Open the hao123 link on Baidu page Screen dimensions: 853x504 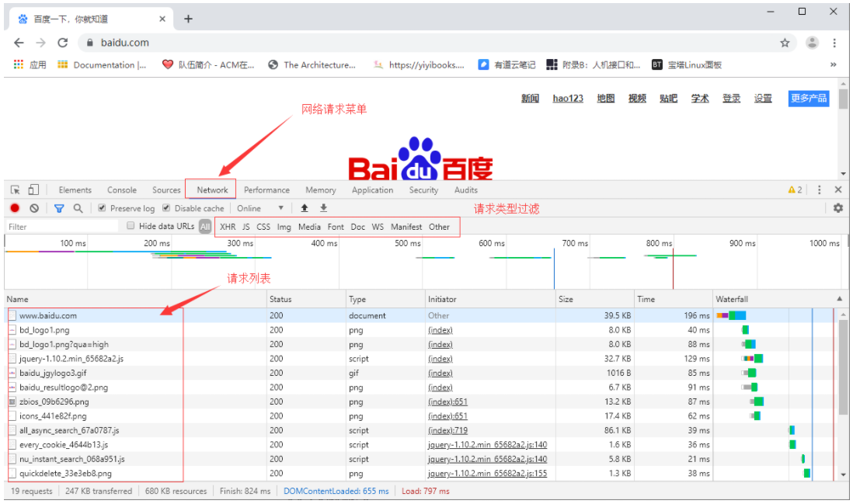coord(568,99)
